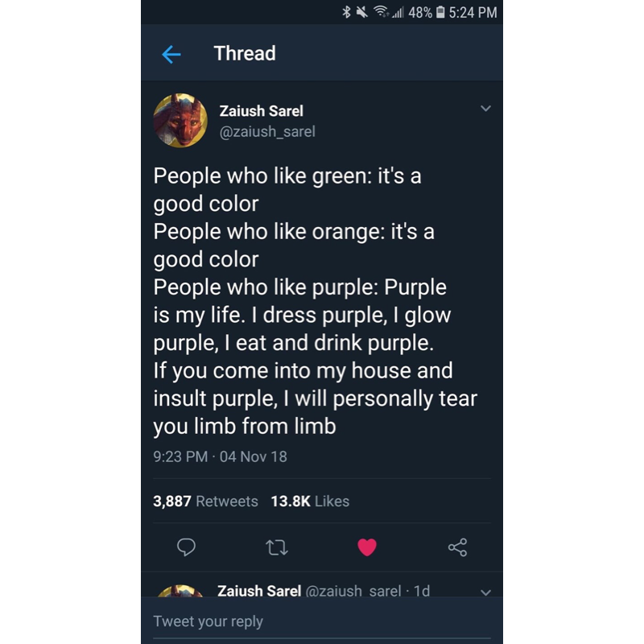
Task: Tap the back arrow beside Thread
Action: 171,54
